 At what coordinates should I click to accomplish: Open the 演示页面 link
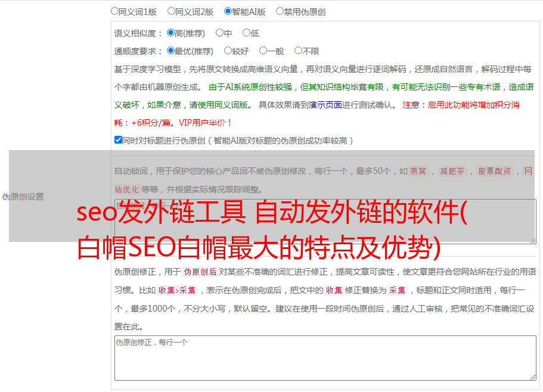325,105
